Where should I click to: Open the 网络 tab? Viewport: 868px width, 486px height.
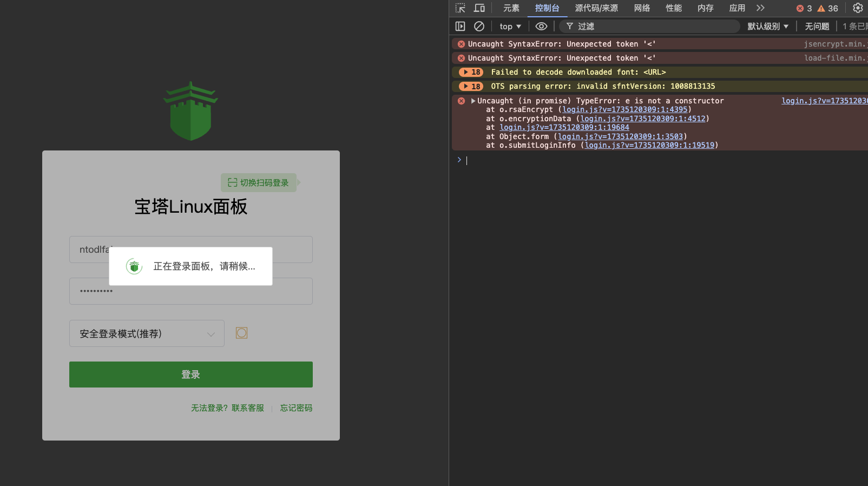click(642, 8)
